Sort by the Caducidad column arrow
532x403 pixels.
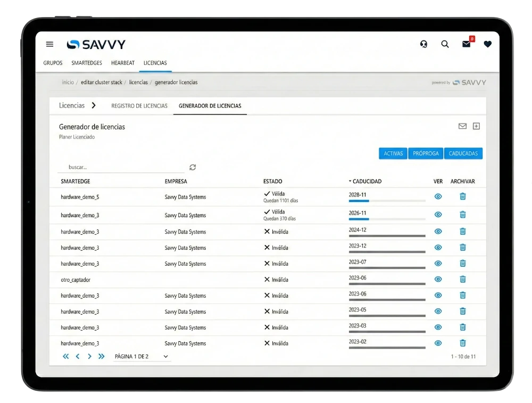pyautogui.click(x=350, y=182)
